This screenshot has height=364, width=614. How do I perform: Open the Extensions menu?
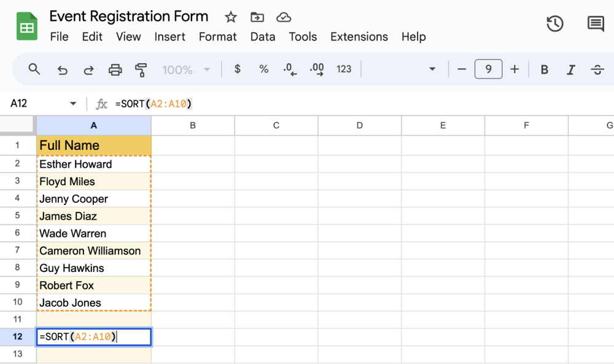point(359,37)
